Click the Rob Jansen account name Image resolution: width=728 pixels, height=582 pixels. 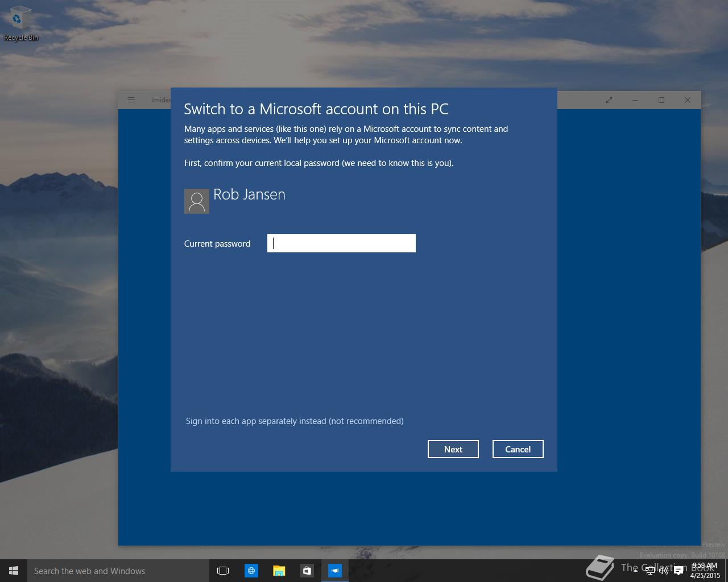tap(249, 194)
